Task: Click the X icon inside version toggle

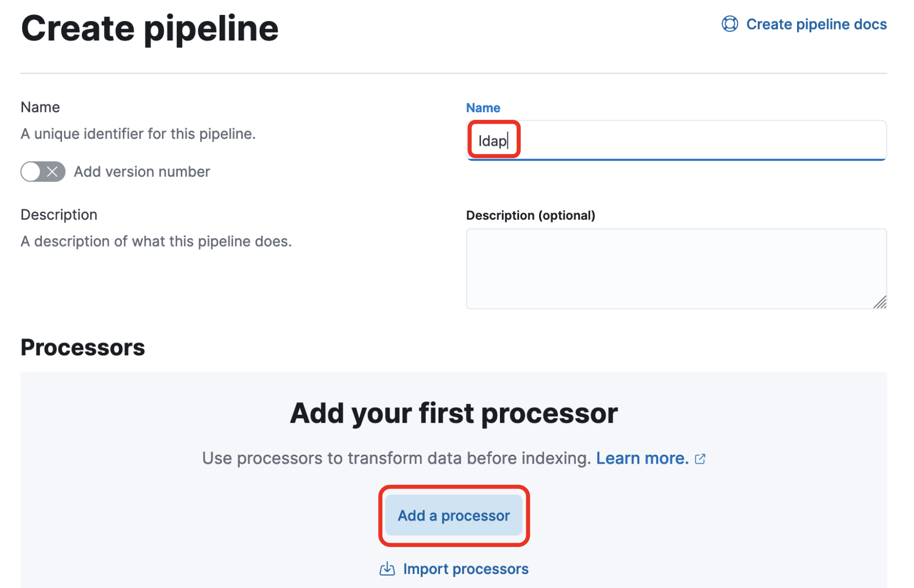Action: pyautogui.click(x=52, y=172)
